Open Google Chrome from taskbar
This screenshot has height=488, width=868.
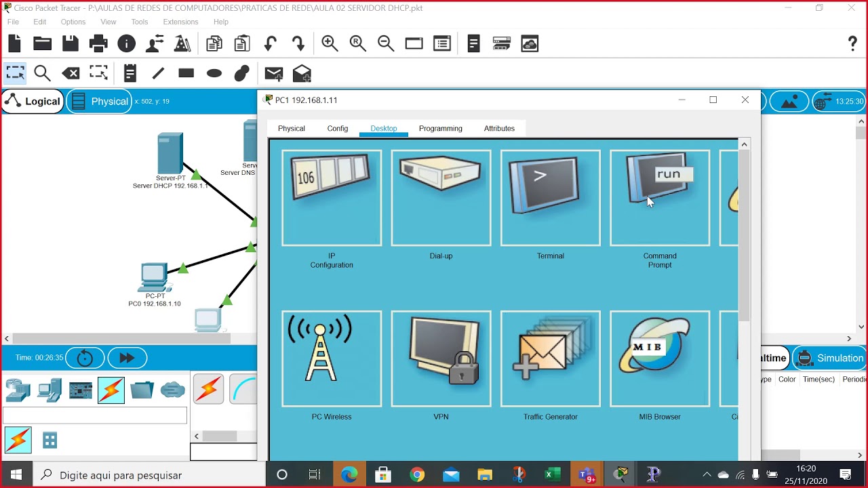(417, 474)
